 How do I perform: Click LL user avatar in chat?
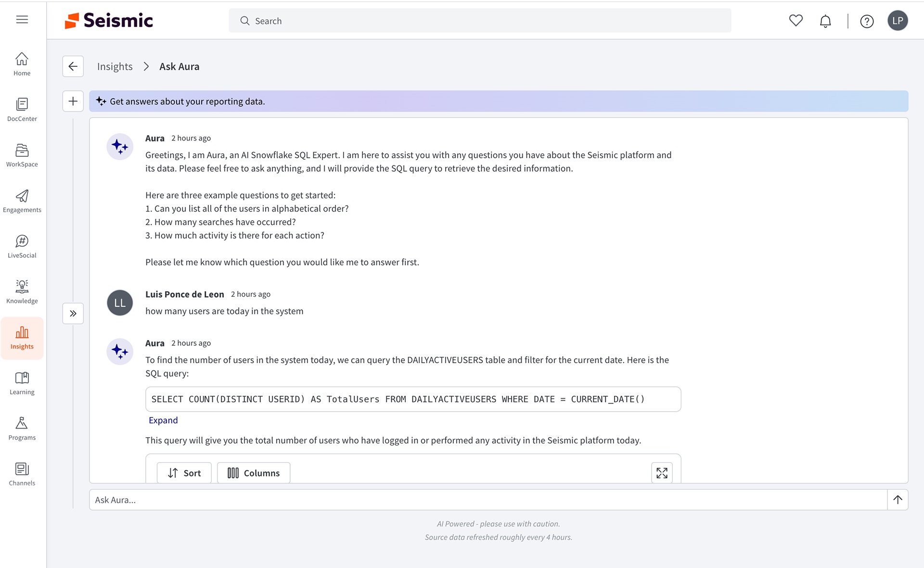coord(120,303)
